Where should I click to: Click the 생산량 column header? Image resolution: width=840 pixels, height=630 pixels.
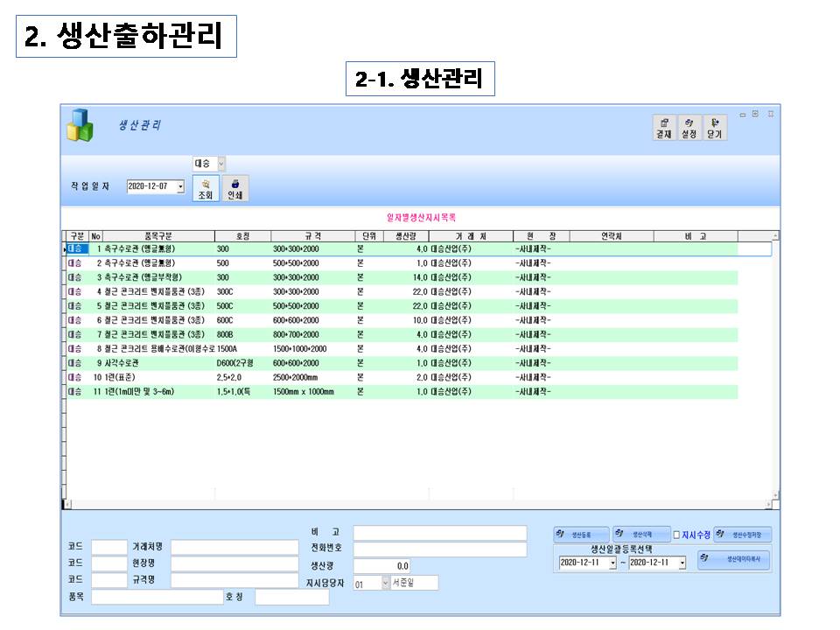pos(405,236)
